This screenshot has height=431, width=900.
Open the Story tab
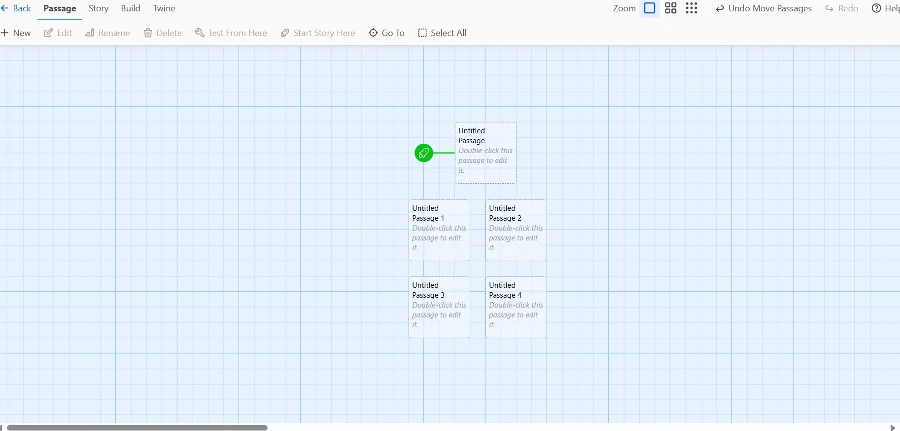pos(98,8)
